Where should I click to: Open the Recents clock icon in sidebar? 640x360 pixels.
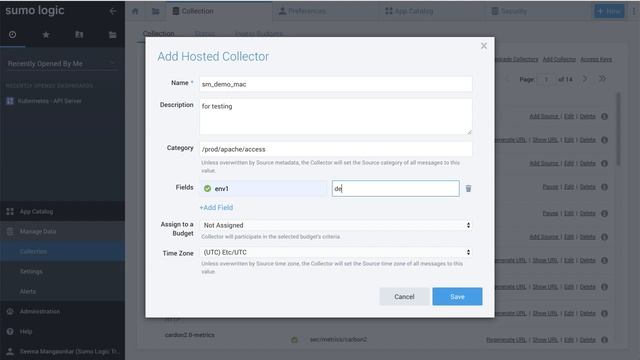click(13, 35)
